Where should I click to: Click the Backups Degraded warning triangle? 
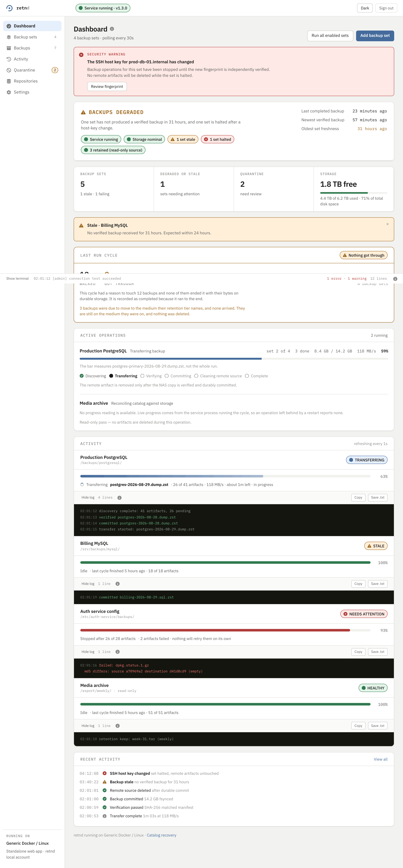coord(83,112)
